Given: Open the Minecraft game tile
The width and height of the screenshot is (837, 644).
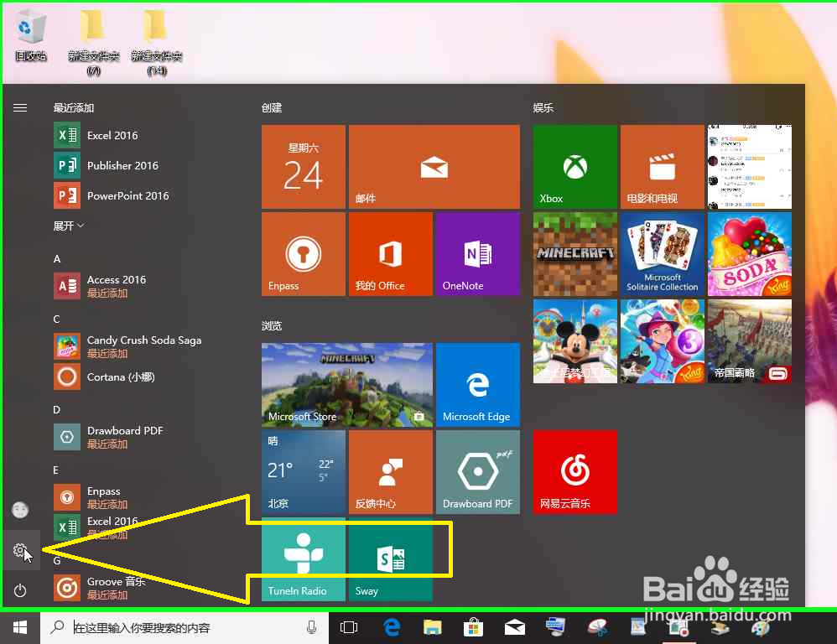Looking at the screenshot, I should pyautogui.click(x=574, y=254).
